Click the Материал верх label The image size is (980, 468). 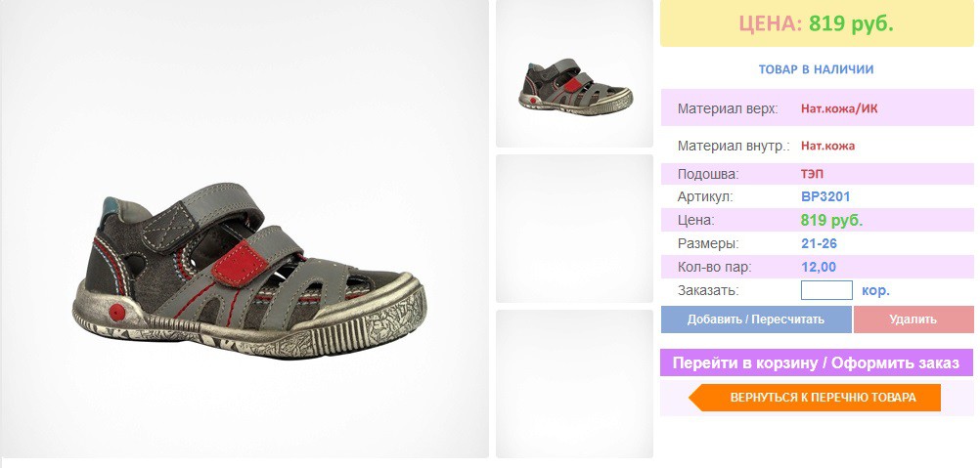click(x=728, y=109)
